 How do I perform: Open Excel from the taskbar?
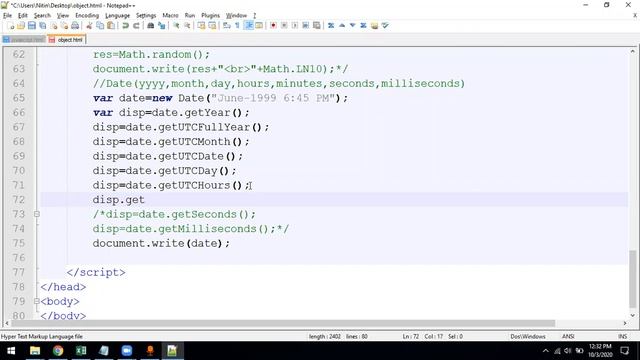(81, 351)
